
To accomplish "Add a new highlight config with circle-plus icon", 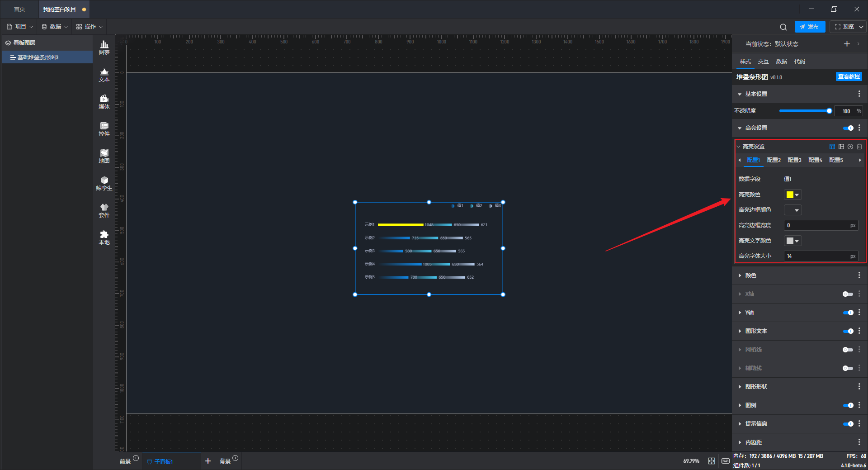I will (850, 147).
